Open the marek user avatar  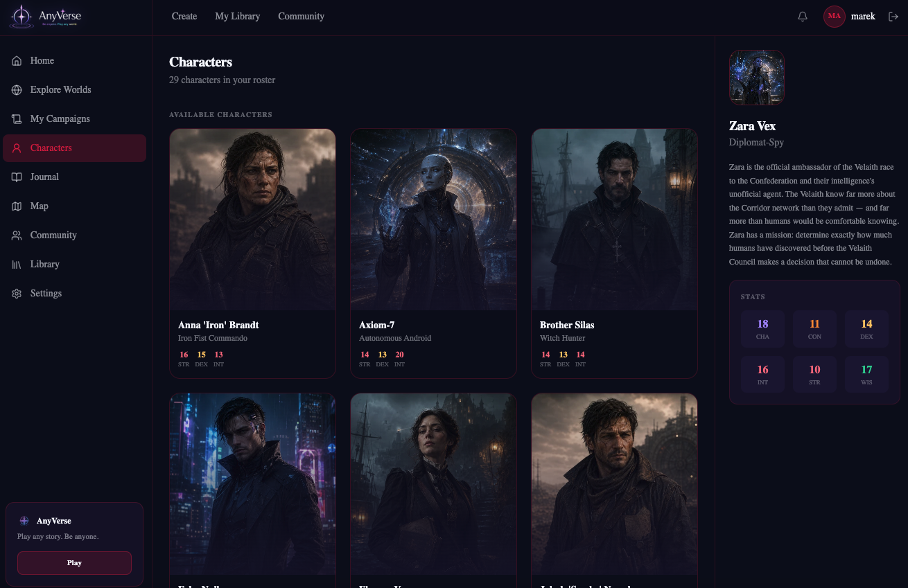pos(834,16)
